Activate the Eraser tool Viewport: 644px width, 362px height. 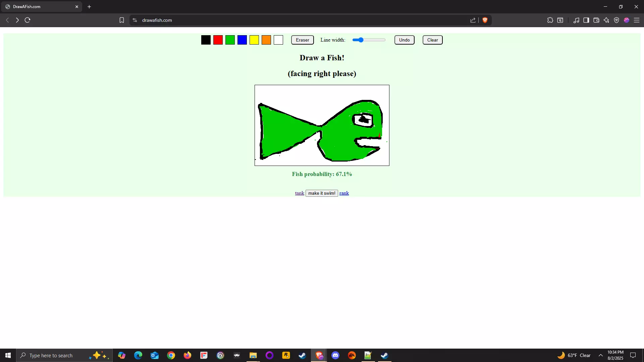(303, 40)
